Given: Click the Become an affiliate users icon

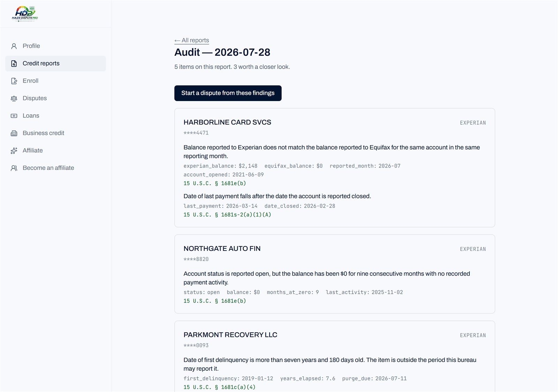Looking at the screenshot, I should (14, 168).
